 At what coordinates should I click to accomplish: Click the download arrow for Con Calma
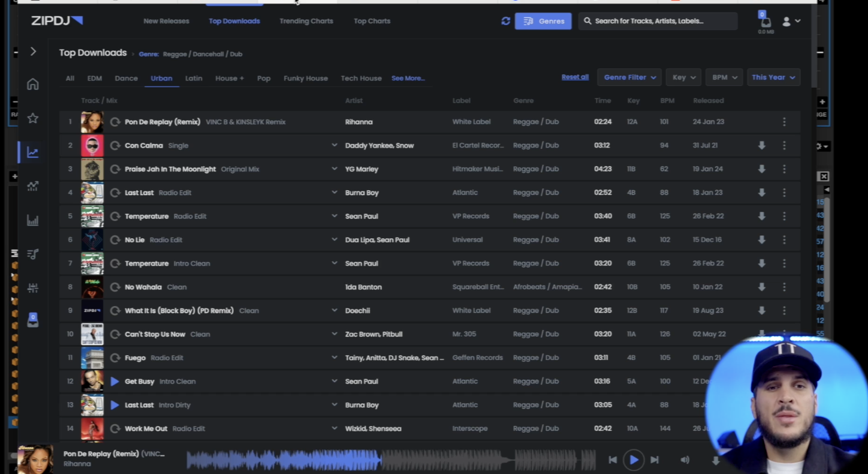(x=761, y=145)
